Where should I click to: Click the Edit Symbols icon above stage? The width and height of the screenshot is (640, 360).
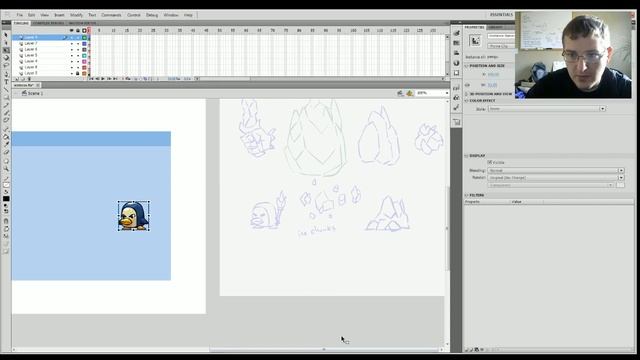pyautogui.click(x=410, y=93)
